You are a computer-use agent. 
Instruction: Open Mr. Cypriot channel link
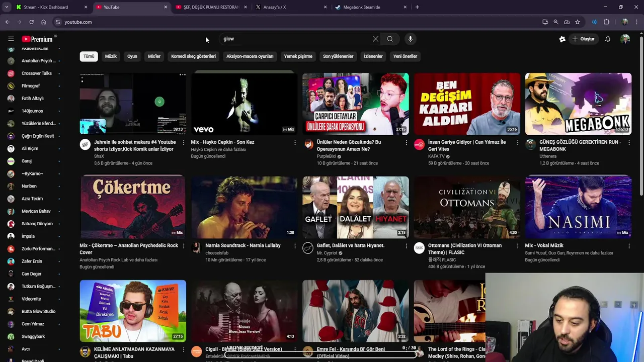tap(327, 253)
